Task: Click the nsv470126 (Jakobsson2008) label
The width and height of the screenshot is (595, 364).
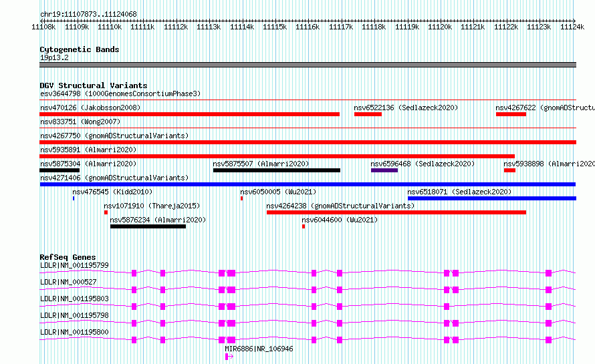Action: [90, 108]
